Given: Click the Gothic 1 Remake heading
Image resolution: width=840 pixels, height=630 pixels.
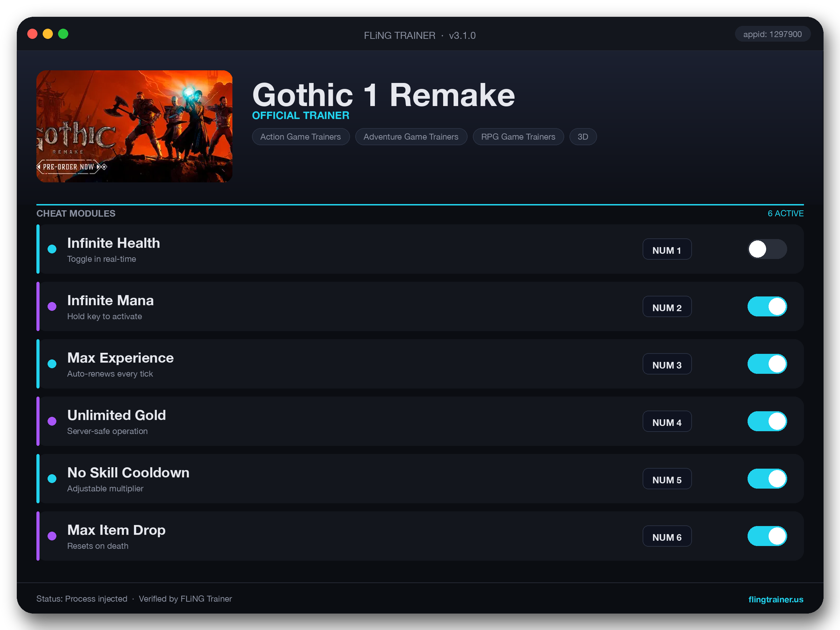Looking at the screenshot, I should [384, 95].
